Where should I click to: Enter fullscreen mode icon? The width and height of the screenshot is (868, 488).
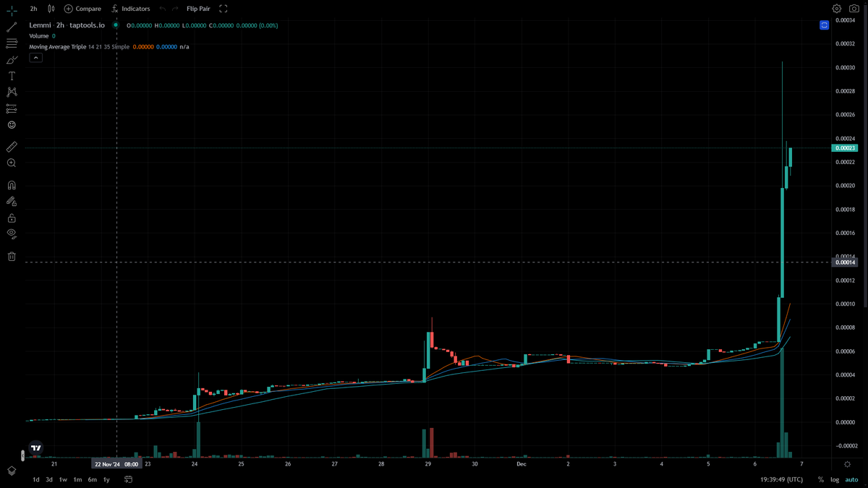point(223,9)
